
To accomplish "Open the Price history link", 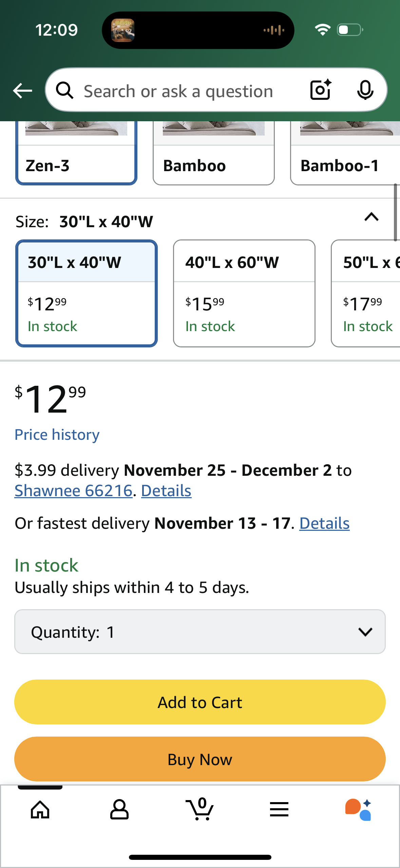I will [57, 435].
